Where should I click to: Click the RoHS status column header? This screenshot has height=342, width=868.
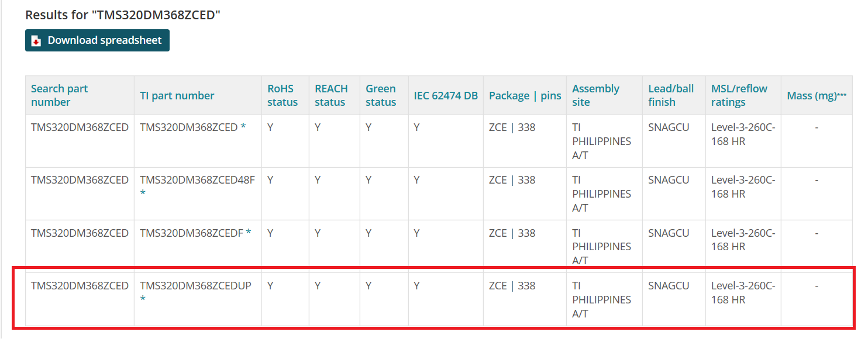pos(283,95)
